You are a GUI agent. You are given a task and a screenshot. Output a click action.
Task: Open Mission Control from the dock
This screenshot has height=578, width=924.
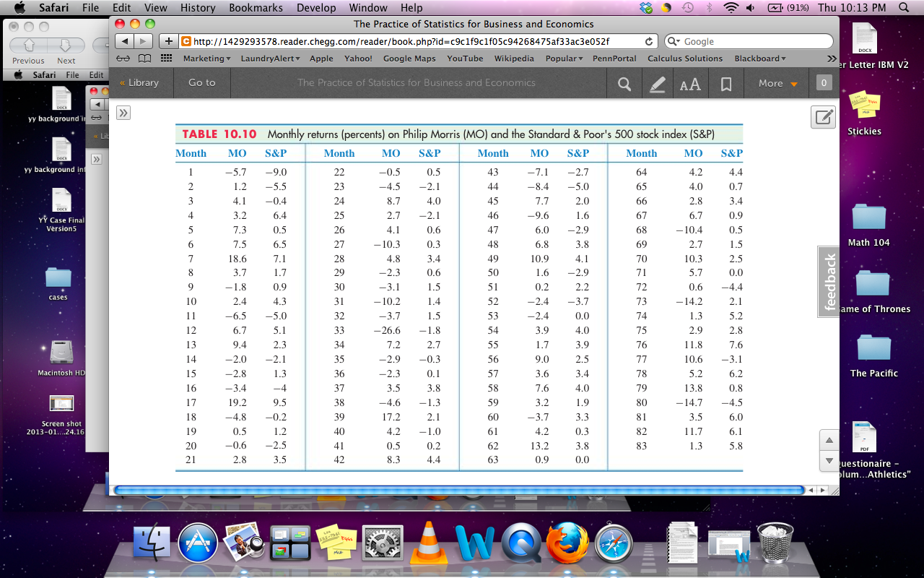[290, 543]
